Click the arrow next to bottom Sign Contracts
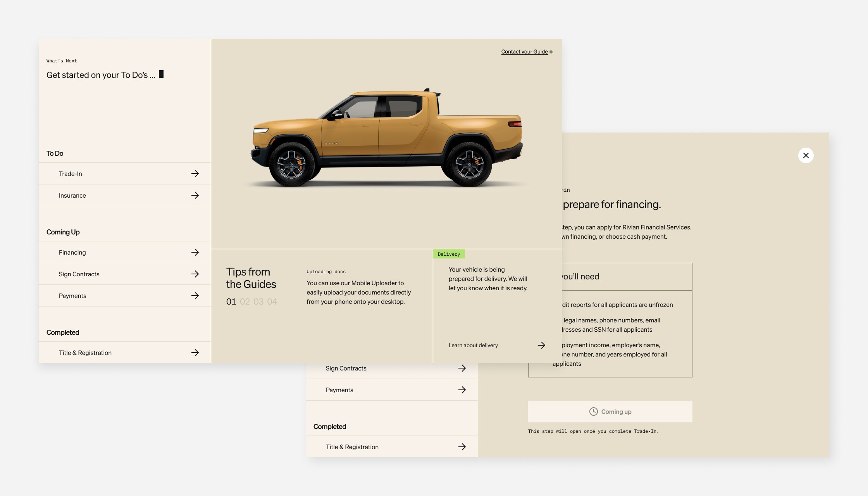 pyautogui.click(x=462, y=368)
